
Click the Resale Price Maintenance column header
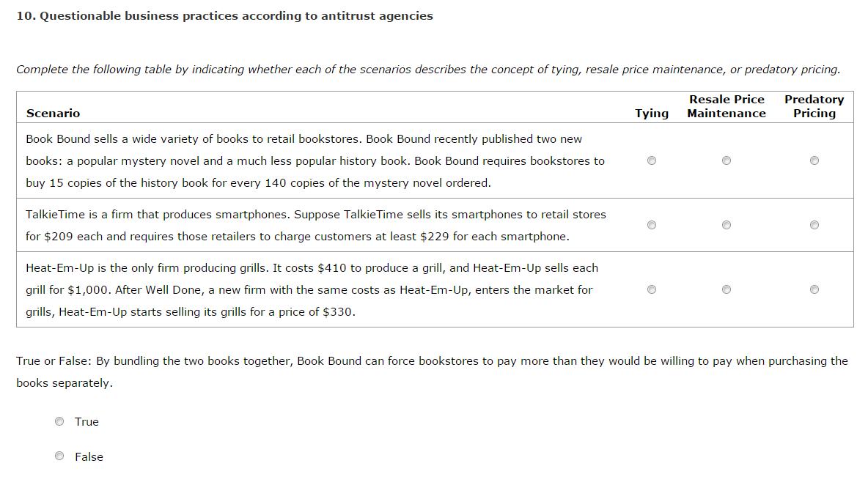pos(727,106)
